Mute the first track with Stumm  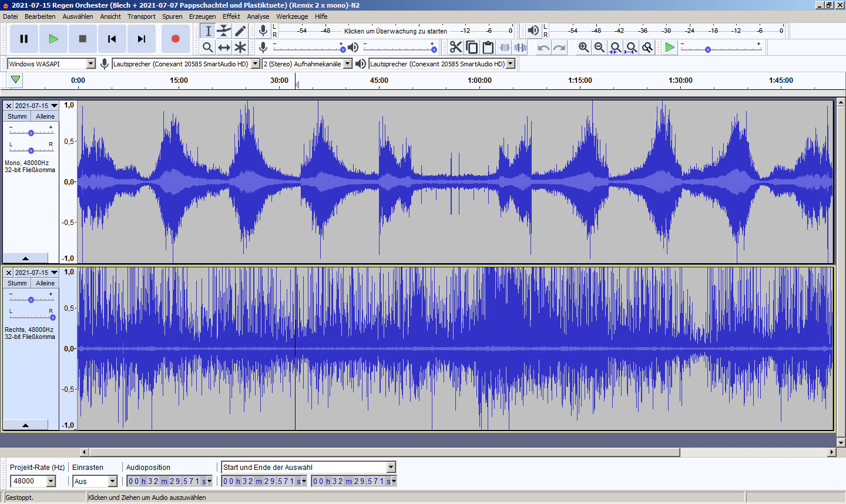tap(17, 116)
